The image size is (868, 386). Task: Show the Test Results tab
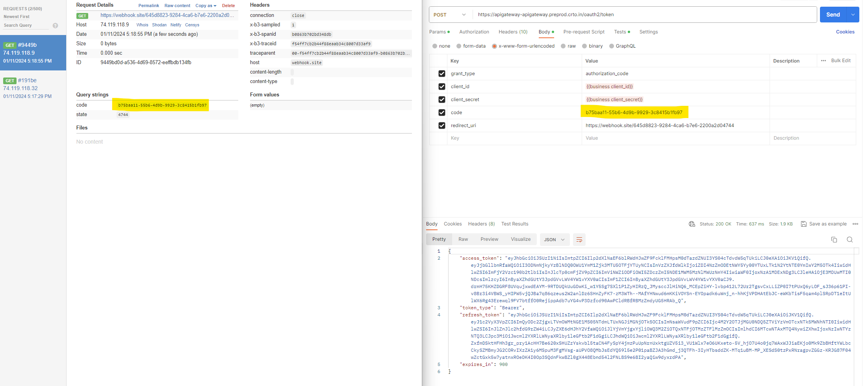point(515,224)
